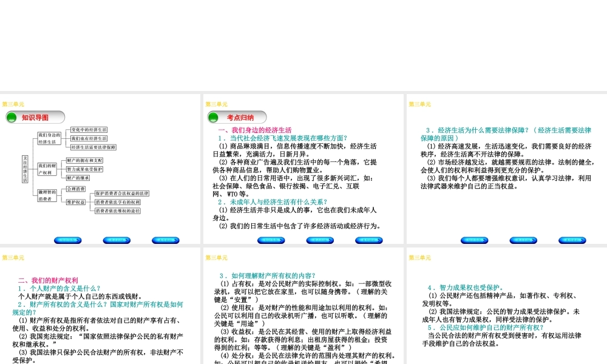Click middle blue button on 经济生活需要法律保障的原因 slide
607x364 pixels.
coord(523,240)
